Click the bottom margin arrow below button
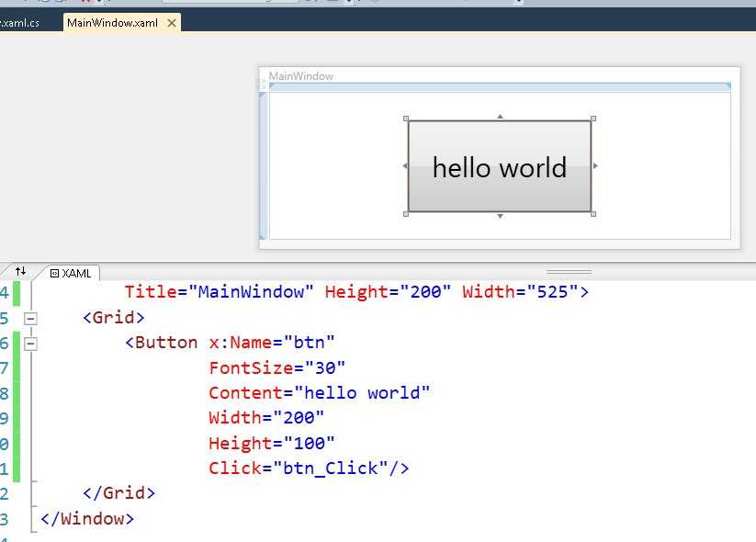Screen dimensions: 756x542 coord(501,217)
